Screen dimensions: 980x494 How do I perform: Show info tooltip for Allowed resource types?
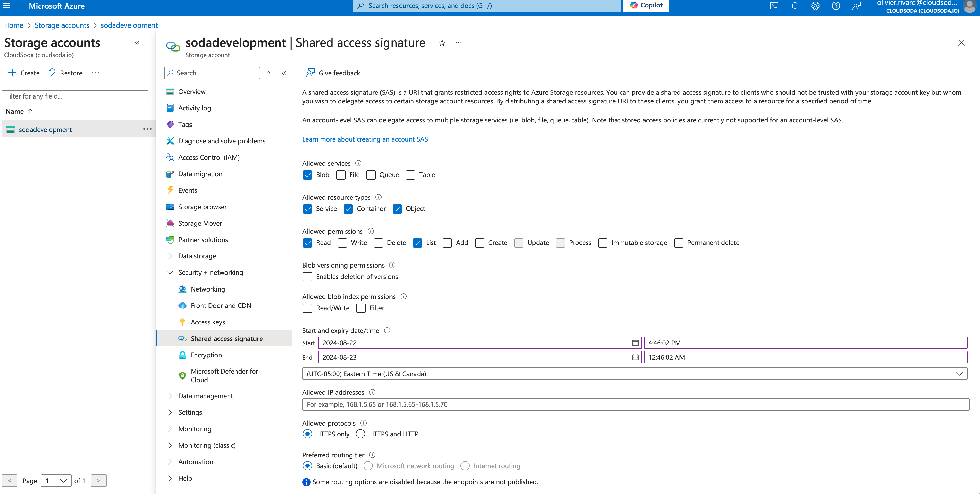coord(378,197)
